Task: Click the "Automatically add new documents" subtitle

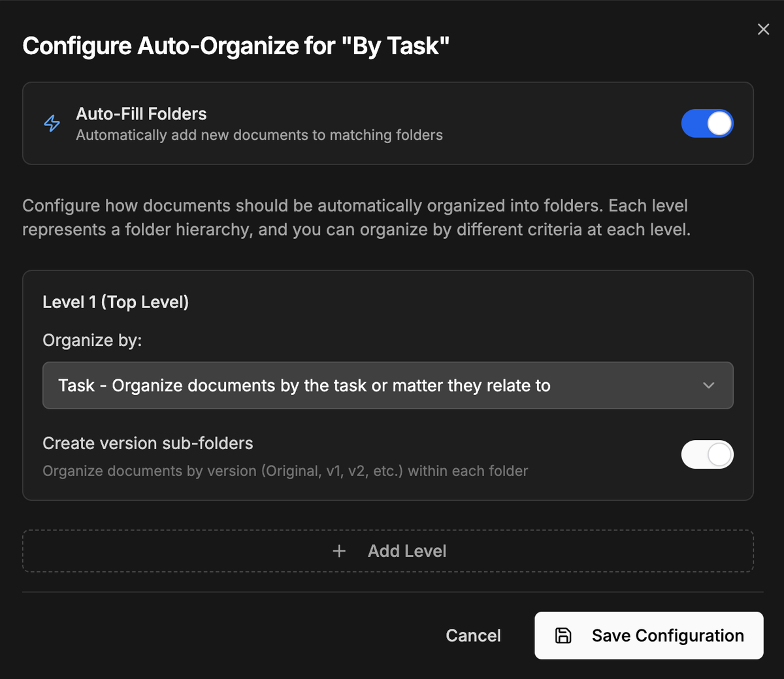Action: pyautogui.click(x=259, y=135)
